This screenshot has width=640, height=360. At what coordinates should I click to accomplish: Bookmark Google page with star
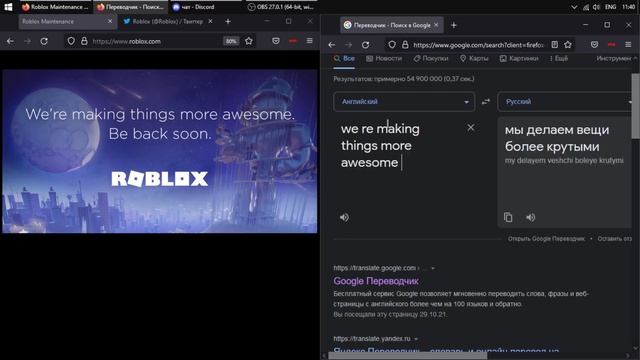click(x=568, y=45)
